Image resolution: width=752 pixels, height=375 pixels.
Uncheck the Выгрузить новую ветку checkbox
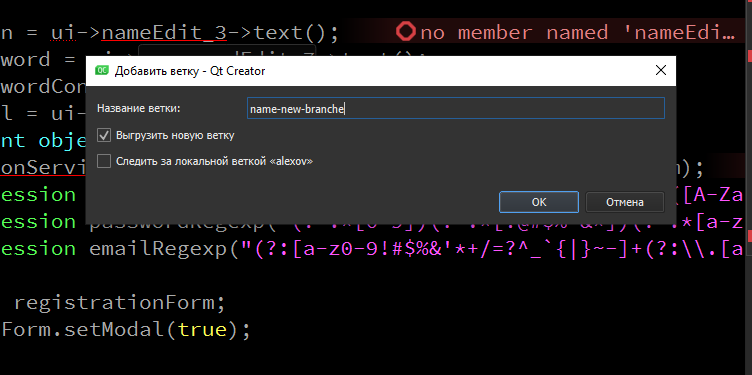coord(104,135)
